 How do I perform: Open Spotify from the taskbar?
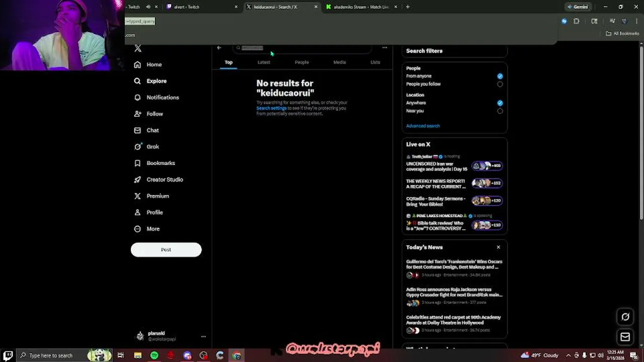(154, 355)
